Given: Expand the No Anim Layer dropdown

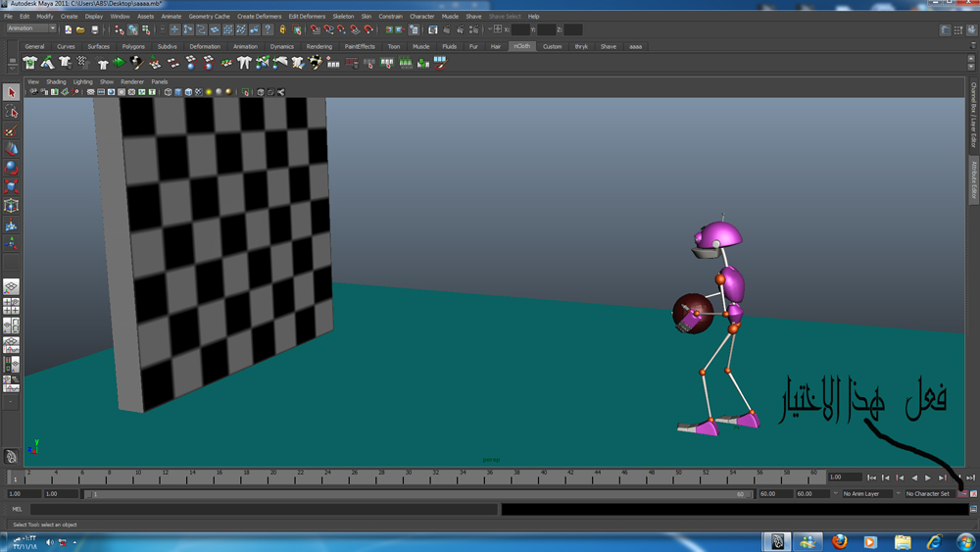Looking at the screenshot, I should 867,494.
